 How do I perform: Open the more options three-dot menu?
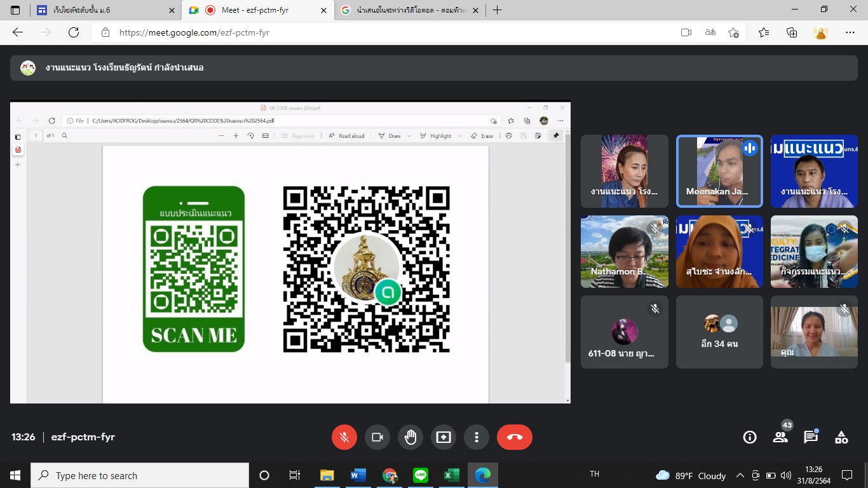[x=477, y=437]
